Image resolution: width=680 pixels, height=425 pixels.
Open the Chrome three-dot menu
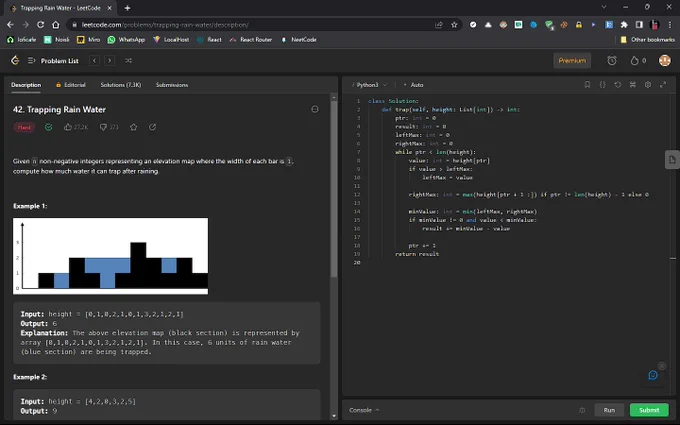click(x=671, y=25)
